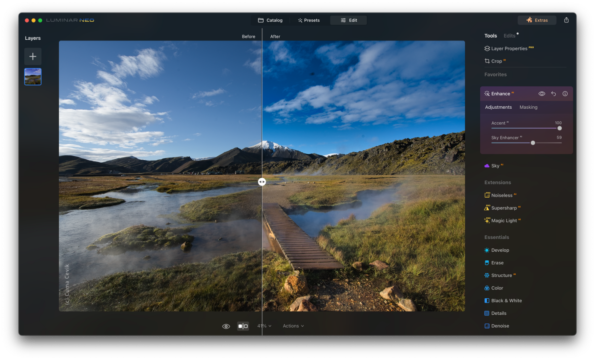This screenshot has height=360, width=595.
Task: Click the After label above image
Action: tap(275, 37)
